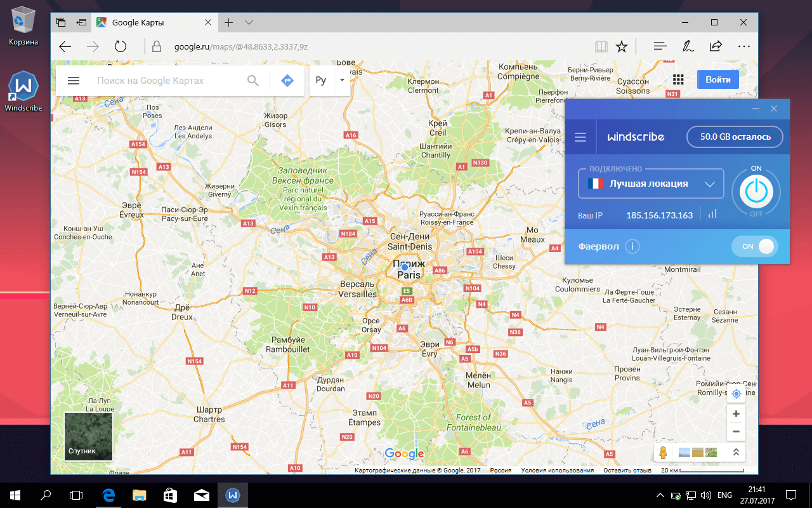Expand the map imagery strip arrows
The image size is (812, 508).
click(x=736, y=452)
